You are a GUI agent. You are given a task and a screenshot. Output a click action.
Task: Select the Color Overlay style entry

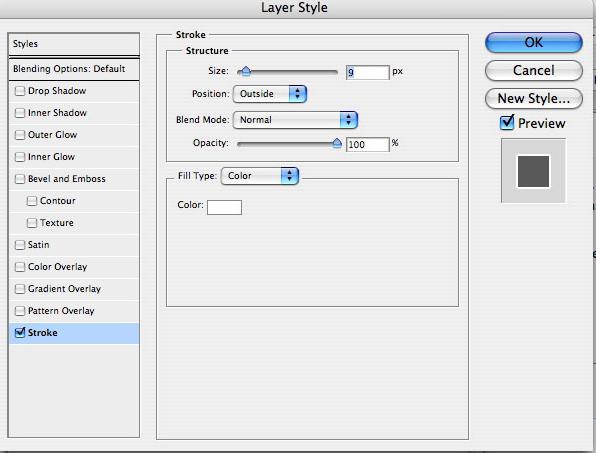coord(74,267)
